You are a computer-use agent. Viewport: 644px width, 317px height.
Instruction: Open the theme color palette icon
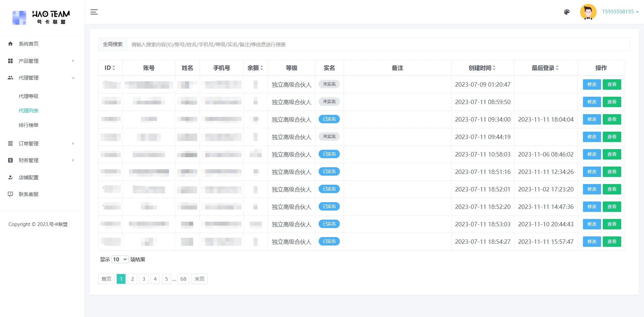point(567,12)
